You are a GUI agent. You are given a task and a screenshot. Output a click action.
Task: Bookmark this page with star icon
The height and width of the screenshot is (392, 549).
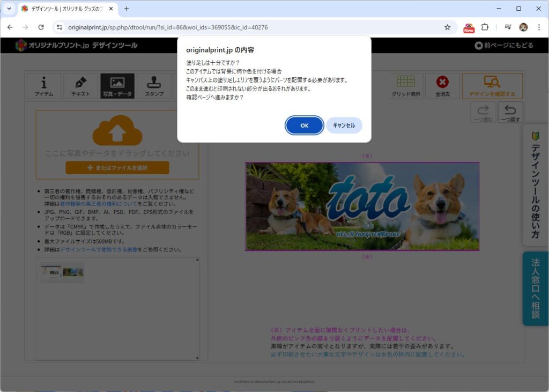[447, 27]
